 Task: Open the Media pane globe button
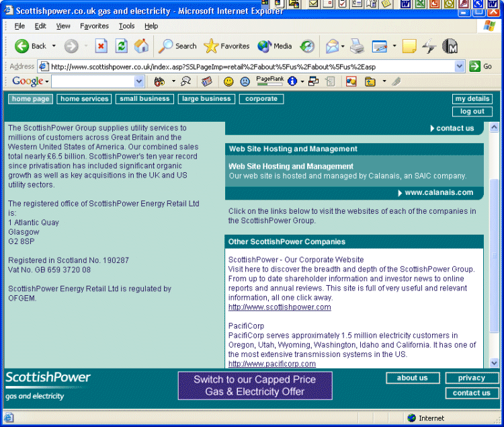coord(274,46)
